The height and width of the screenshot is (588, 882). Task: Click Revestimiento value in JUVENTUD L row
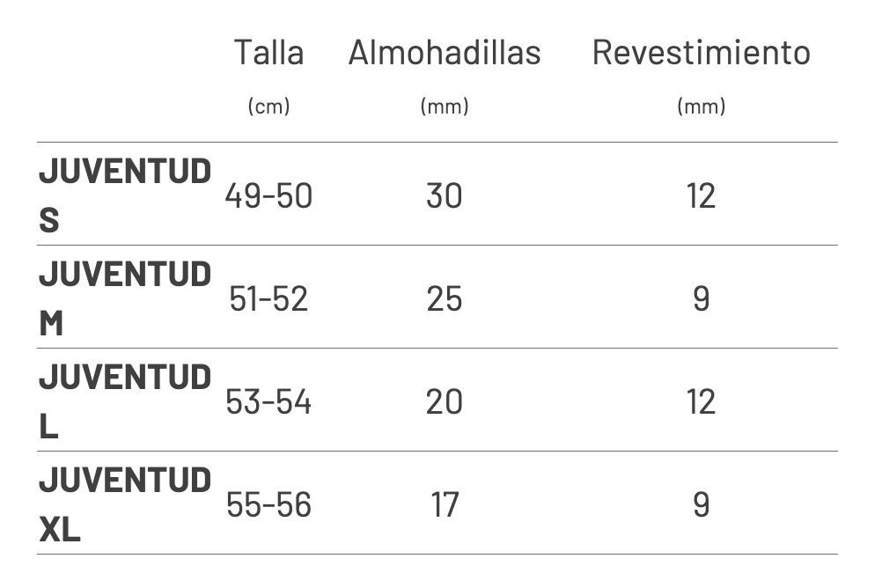(701, 402)
